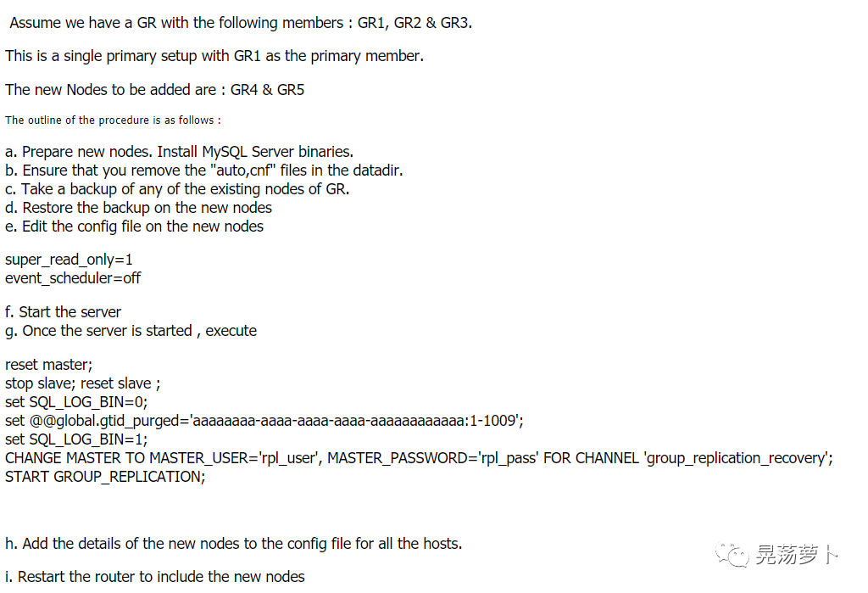This screenshot has height=593, width=868.
Task: Click the 'reset master;' command line
Action: point(48,365)
